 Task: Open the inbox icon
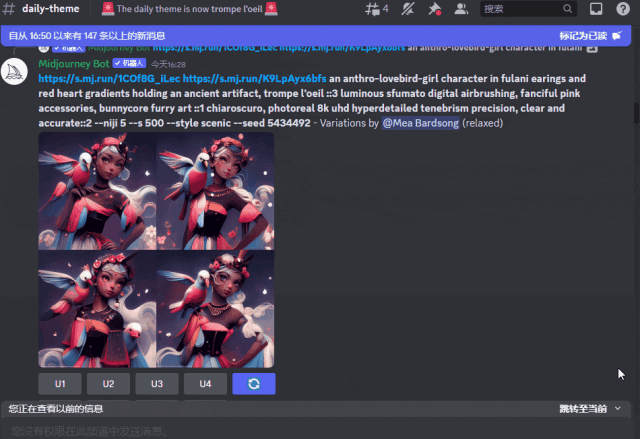click(x=596, y=9)
